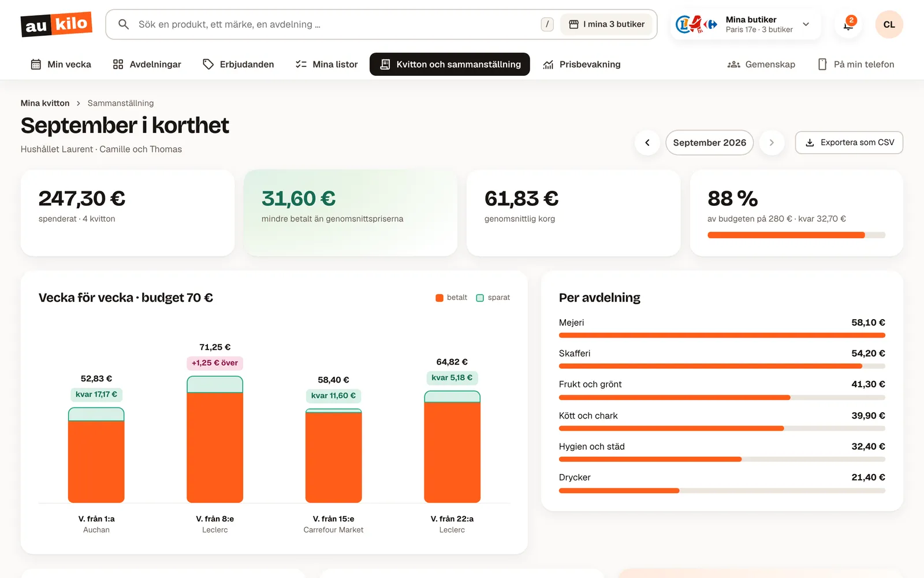The height and width of the screenshot is (578, 924).
Task: Click the store logos cluster
Action: pos(696,24)
